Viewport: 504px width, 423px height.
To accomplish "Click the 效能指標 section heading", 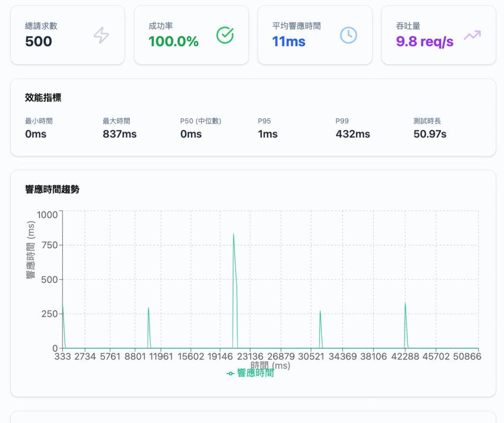I will tap(43, 98).
